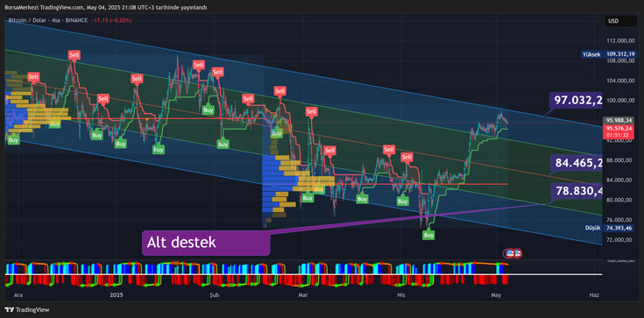Click the May month label on time axis
The width and height of the screenshot is (644, 318).
497,295
